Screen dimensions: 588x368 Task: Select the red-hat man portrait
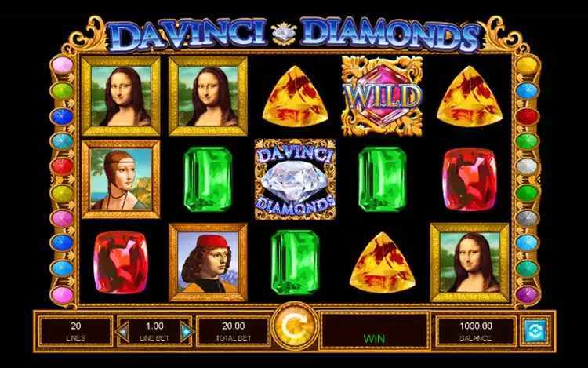coord(208,262)
